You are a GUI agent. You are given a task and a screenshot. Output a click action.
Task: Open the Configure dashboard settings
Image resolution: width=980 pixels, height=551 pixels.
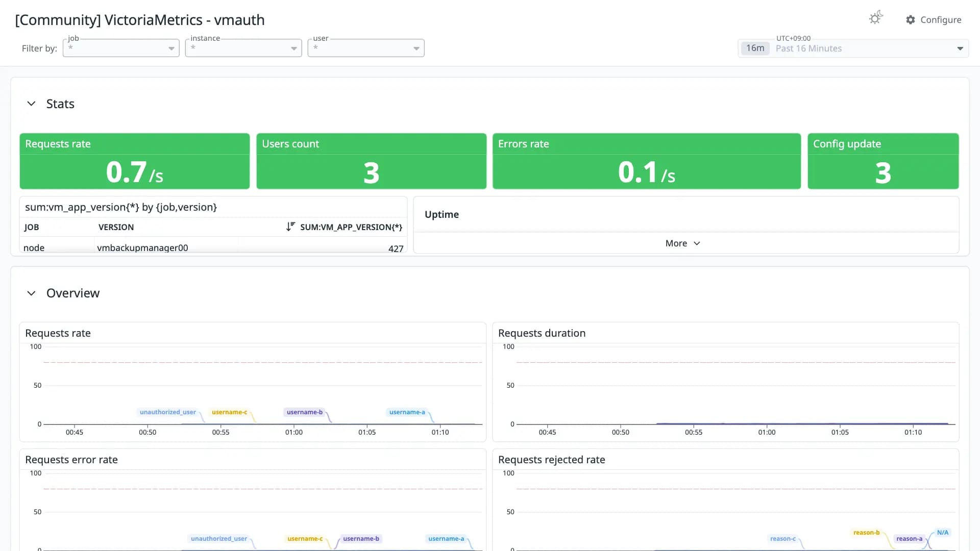[934, 20]
